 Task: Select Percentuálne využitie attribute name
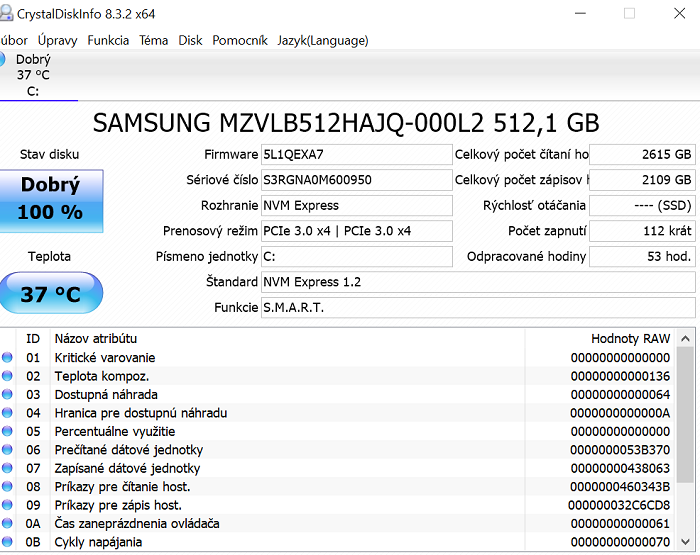115,432
